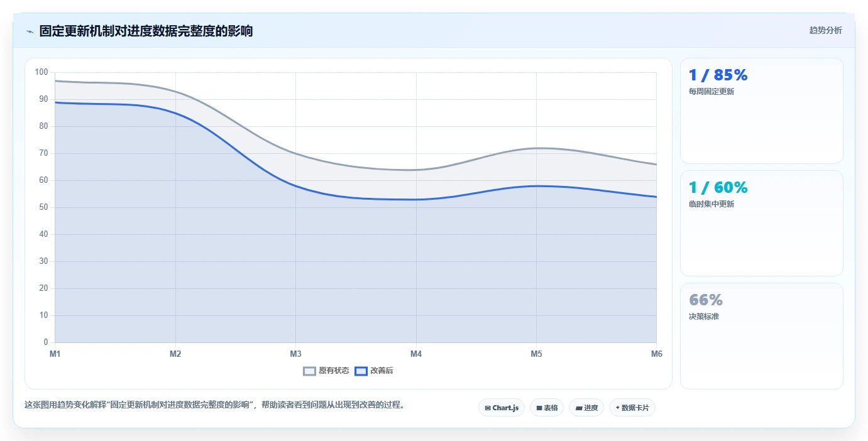Screen dimensions: 868x441
Task: Click the blue 改善后 legend color box
Action: pyautogui.click(x=361, y=371)
